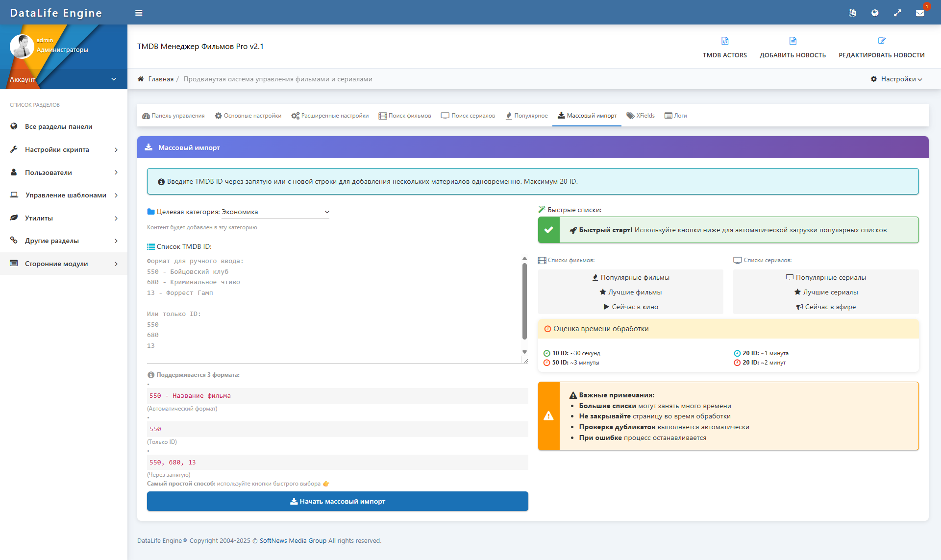Viewport: 941px width, 560px height.
Task: Click the translate icon in header
Action: tap(852, 13)
